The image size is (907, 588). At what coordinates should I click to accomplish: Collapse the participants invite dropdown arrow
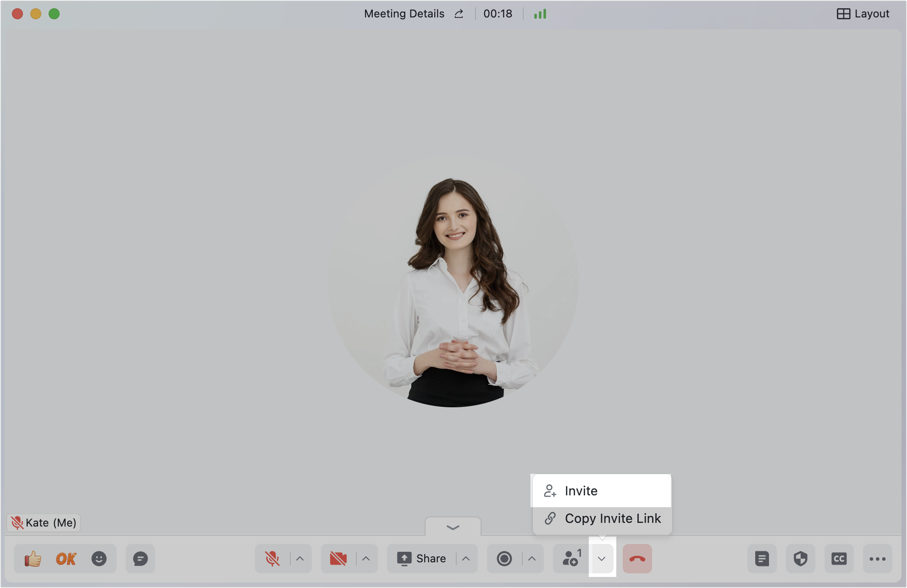[602, 559]
